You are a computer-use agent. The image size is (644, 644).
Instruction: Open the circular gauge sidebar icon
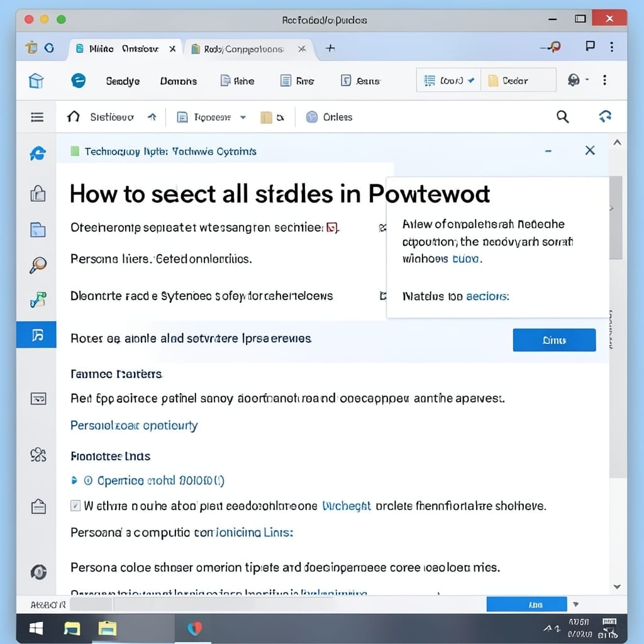point(38,572)
